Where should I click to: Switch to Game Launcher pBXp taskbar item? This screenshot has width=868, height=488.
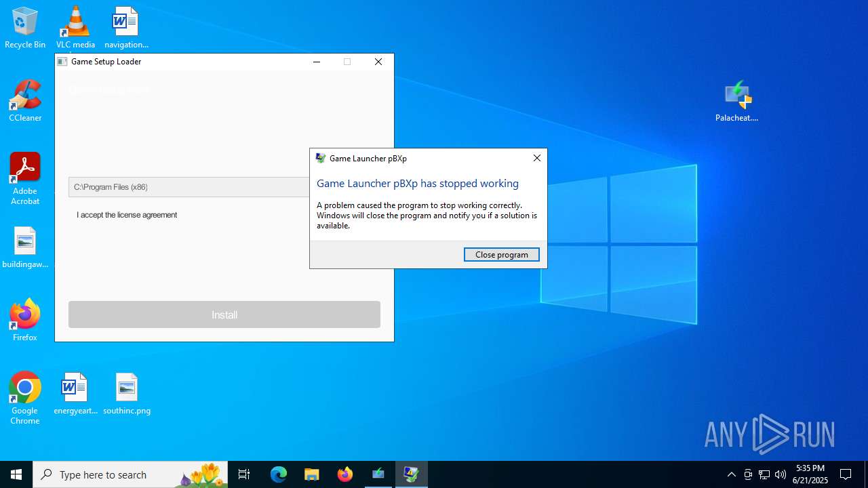click(411, 474)
